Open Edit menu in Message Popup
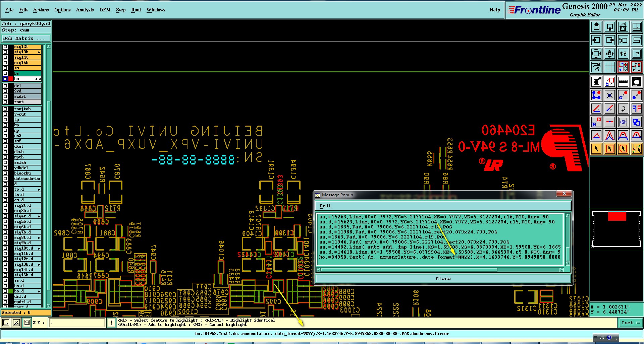Viewport: 644px width, 344px height. pyautogui.click(x=325, y=206)
